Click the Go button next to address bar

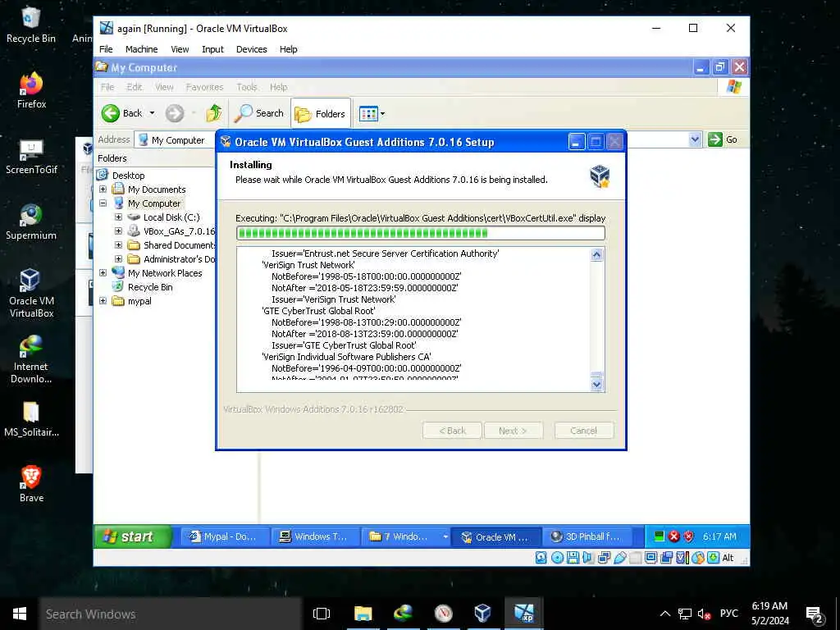tap(723, 139)
